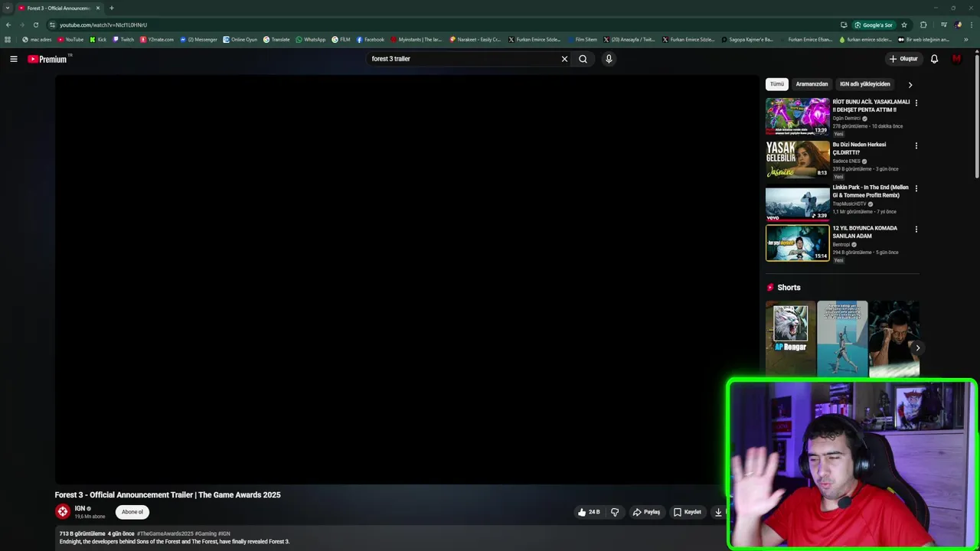
Task: Subscribe with the Abone ol button
Action: click(132, 512)
